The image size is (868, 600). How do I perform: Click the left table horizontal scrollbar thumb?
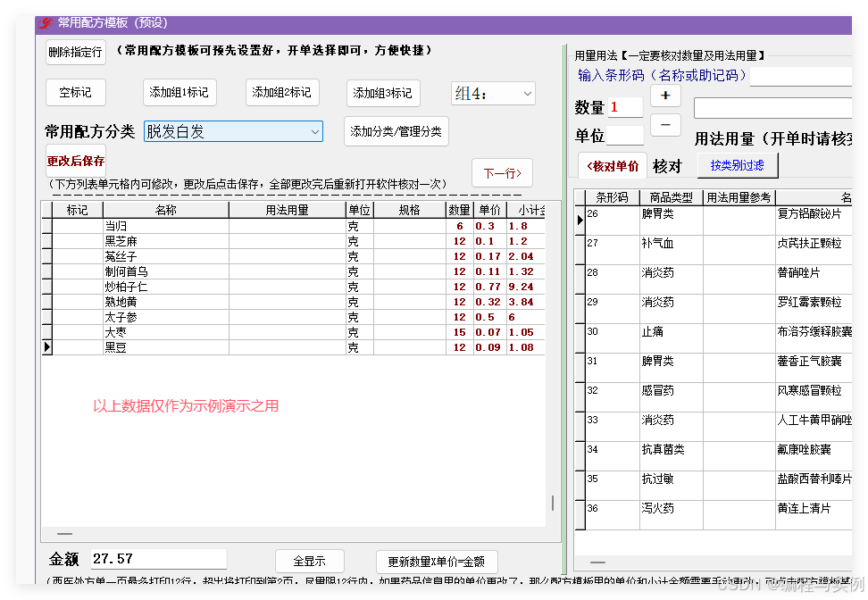tap(65, 534)
